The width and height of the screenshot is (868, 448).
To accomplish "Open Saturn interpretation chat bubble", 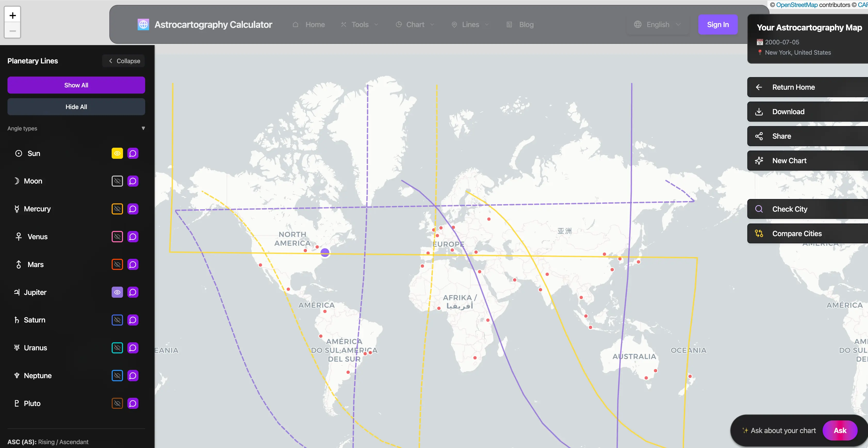I will click(x=133, y=320).
